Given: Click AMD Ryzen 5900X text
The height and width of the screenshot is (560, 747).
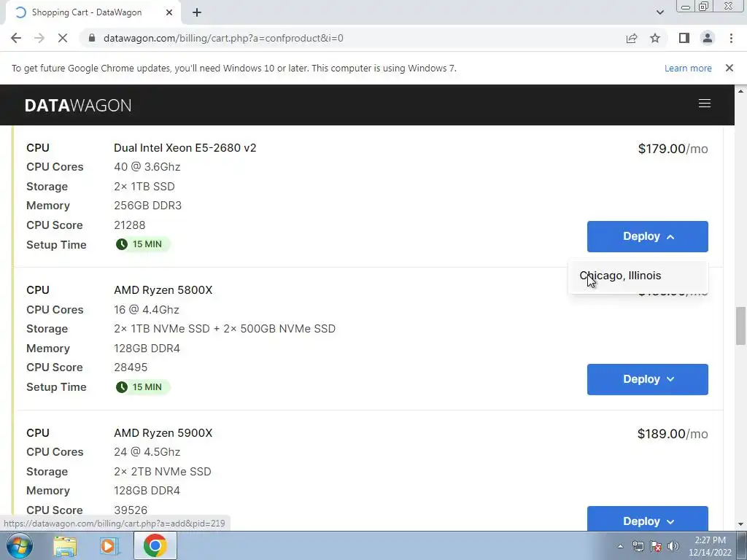Looking at the screenshot, I should [x=163, y=433].
